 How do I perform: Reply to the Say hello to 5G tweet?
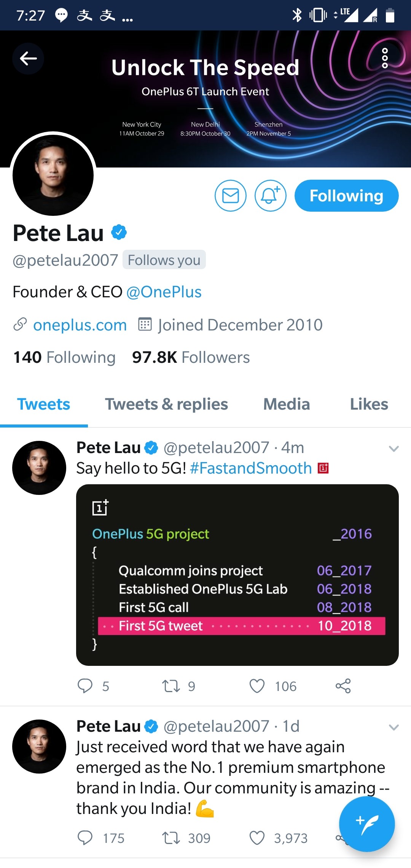(x=85, y=686)
